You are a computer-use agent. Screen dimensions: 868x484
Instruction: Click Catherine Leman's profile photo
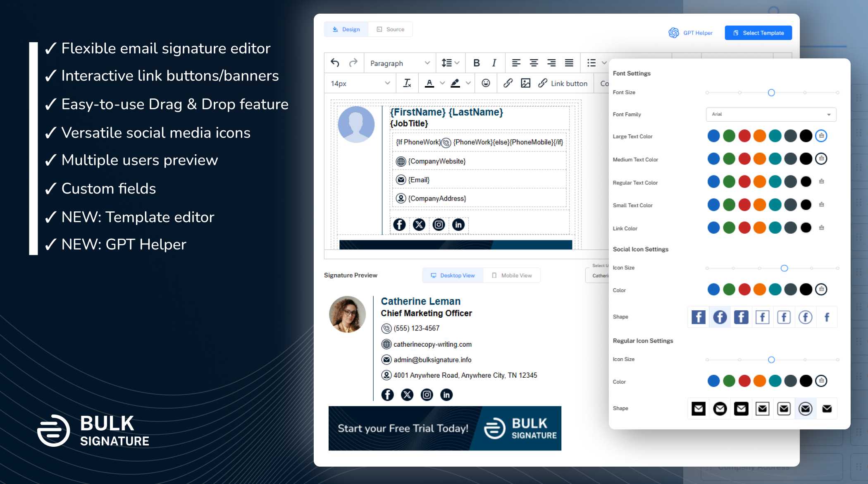coord(347,314)
